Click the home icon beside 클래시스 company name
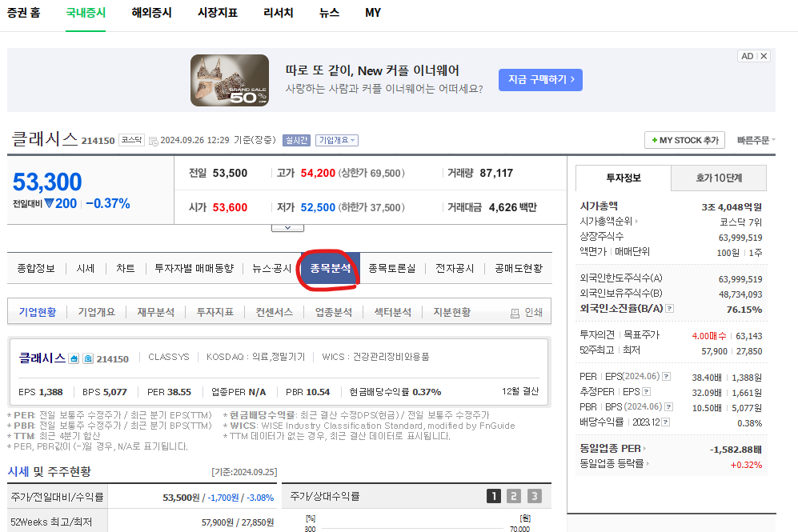Viewport: 798px width, 532px height. (74, 359)
